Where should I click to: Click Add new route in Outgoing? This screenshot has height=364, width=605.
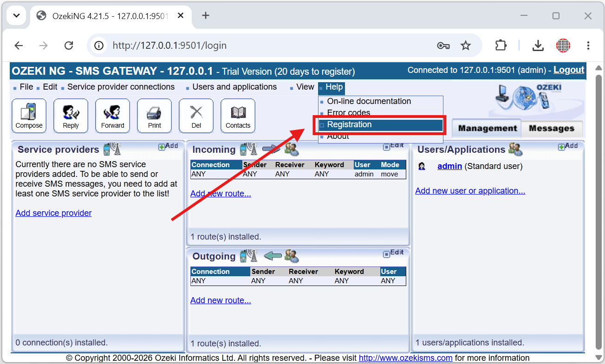coord(221,300)
